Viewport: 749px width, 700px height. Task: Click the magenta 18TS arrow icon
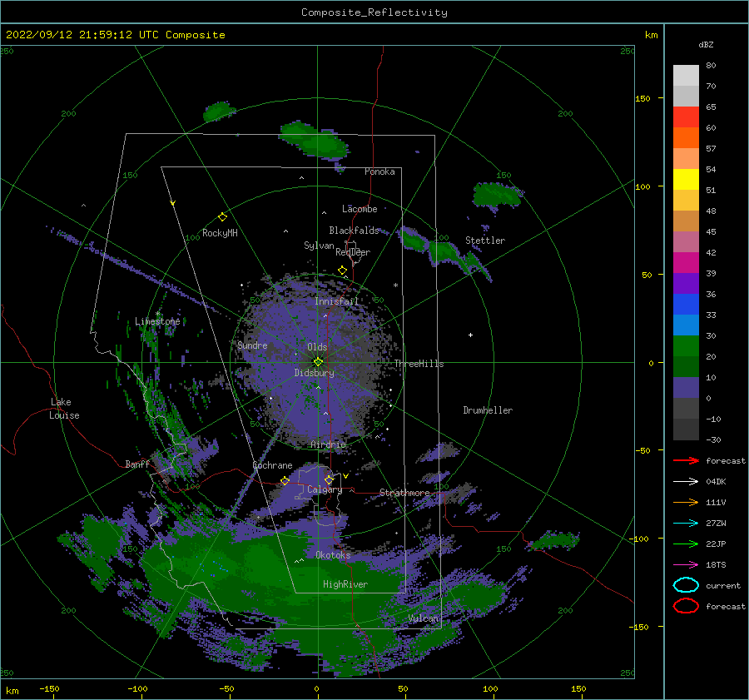(x=686, y=565)
